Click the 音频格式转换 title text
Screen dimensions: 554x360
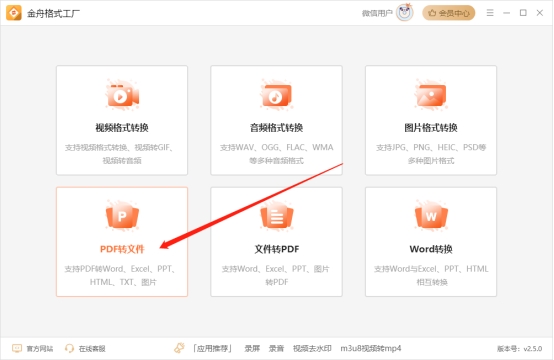(x=277, y=128)
